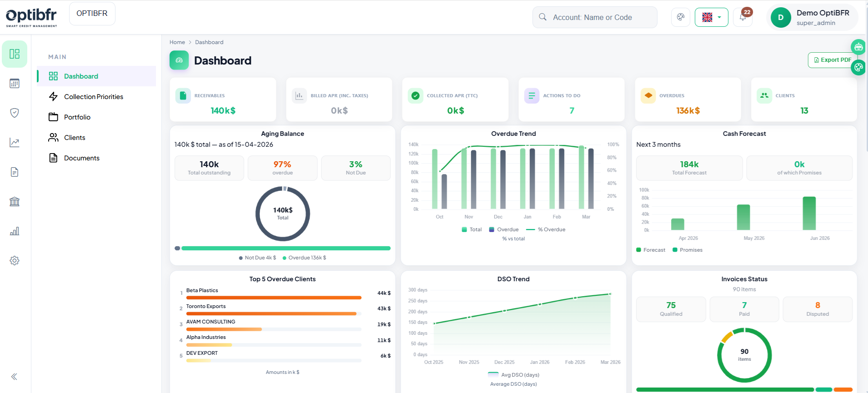The image size is (868, 393).
Task: Open the settings gear in left rail
Action: tap(15, 261)
